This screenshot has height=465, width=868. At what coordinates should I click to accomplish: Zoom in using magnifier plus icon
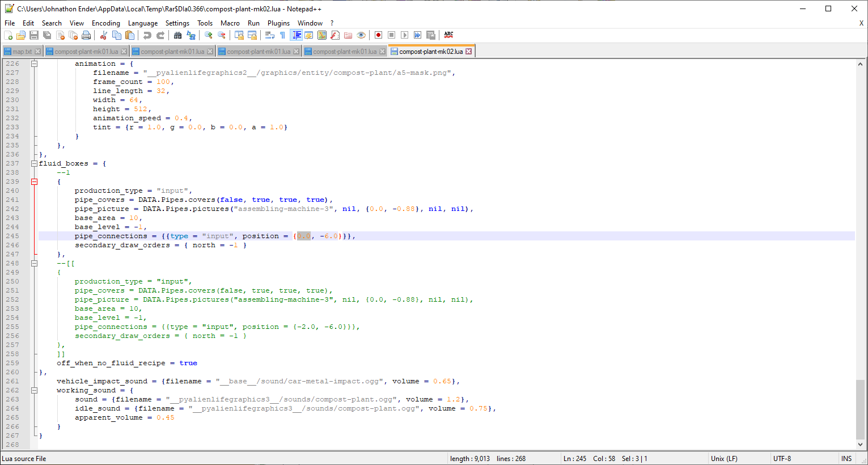[209, 35]
